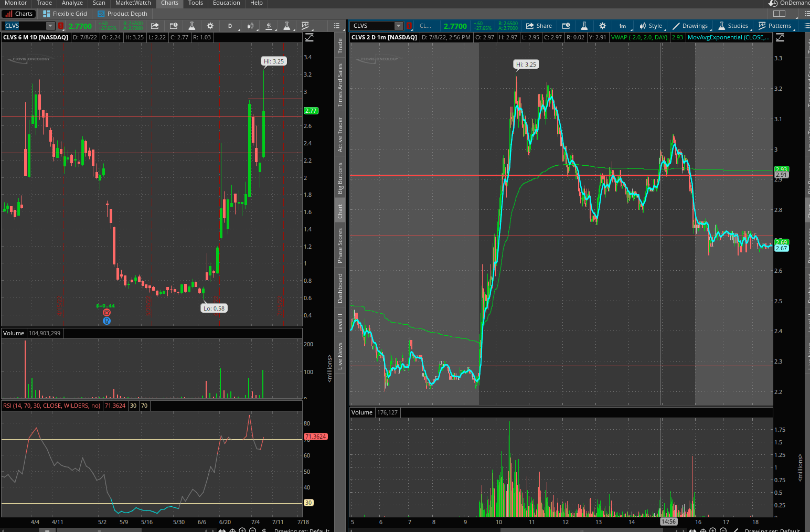Open the Drawings menu

[690, 26]
